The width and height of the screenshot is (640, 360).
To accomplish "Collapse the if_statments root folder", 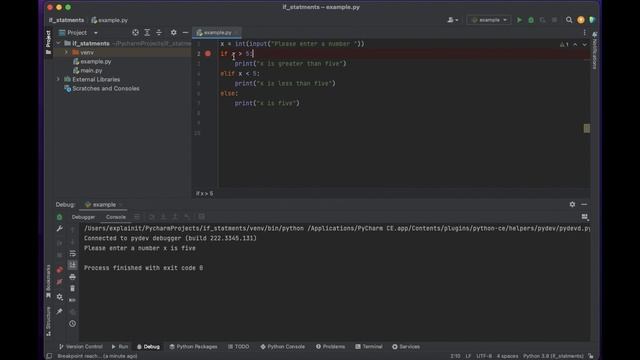I will [x=58, y=43].
